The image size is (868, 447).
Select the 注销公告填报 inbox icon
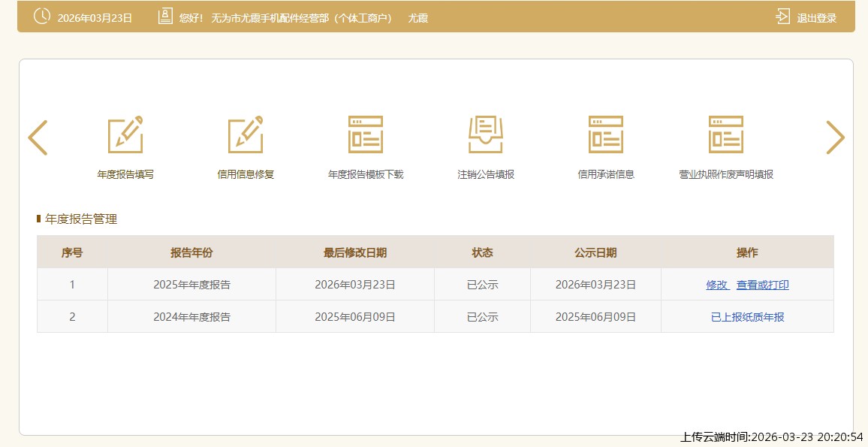pyautogui.click(x=486, y=135)
